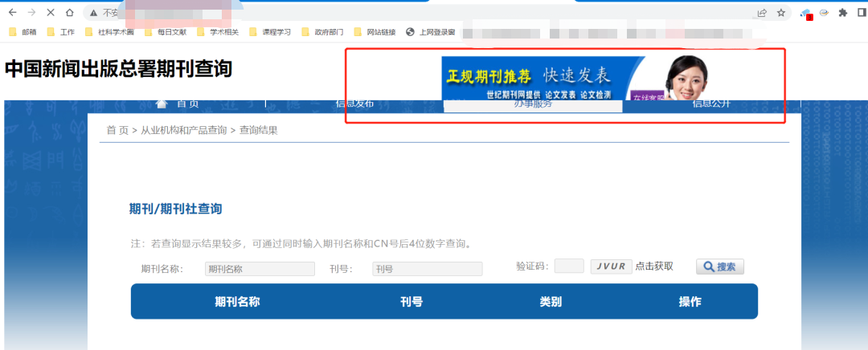The image size is (868, 350).
Task: Refresh the JVUR captcha image
Action: 611,267
